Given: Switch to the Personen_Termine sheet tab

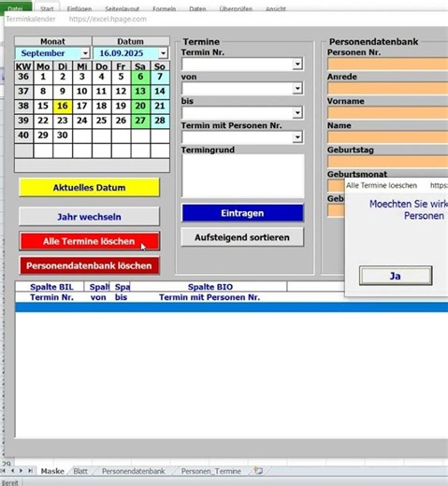Looking at the screenshot, I should pyautogui.click(x=211, y=471).
